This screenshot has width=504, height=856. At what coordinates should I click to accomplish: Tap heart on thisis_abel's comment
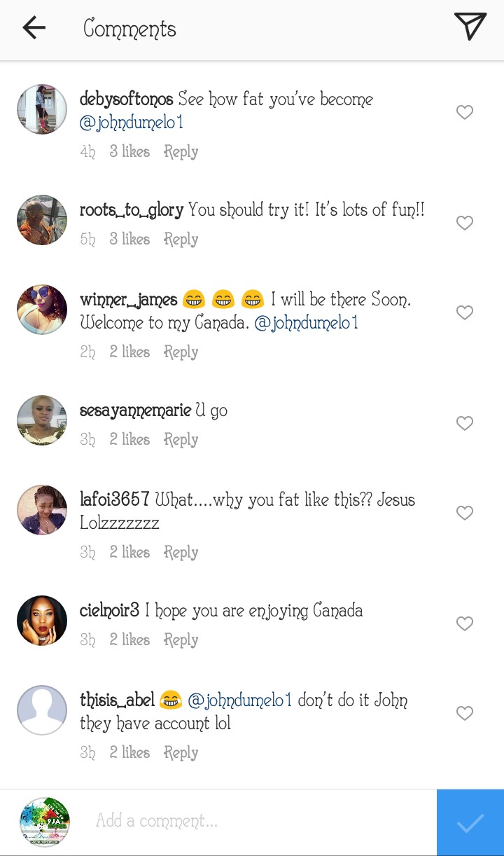[x=465, y=713]
